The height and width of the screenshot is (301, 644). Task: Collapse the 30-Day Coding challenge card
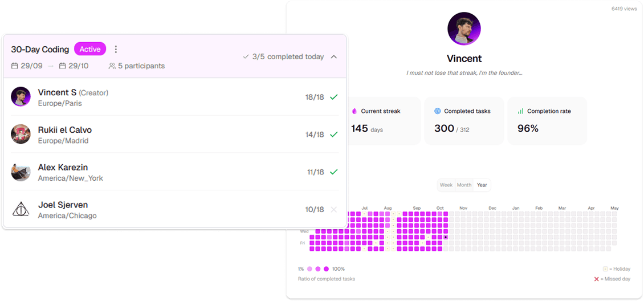click(334, 57)
